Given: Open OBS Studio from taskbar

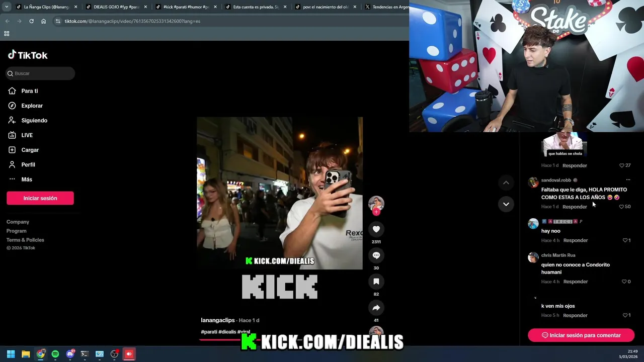Looking at the screenshot, I should coord(114,354).
